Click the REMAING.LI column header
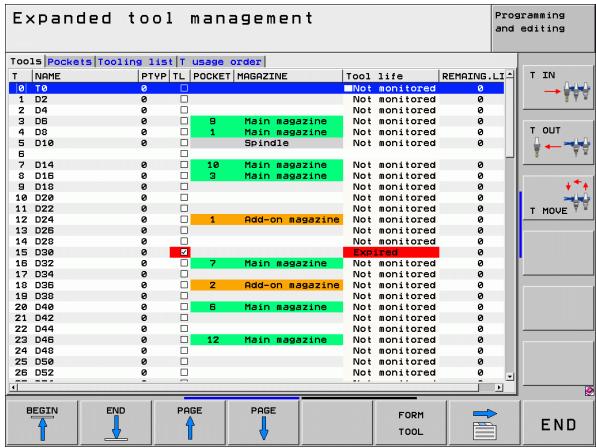Viewport: 596px width, 448px height. 472,76
